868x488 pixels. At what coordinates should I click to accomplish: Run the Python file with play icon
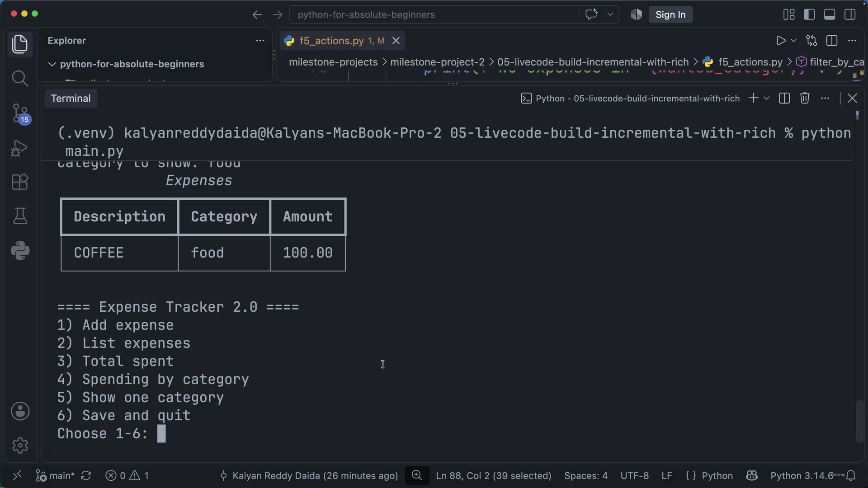[781, 41]
